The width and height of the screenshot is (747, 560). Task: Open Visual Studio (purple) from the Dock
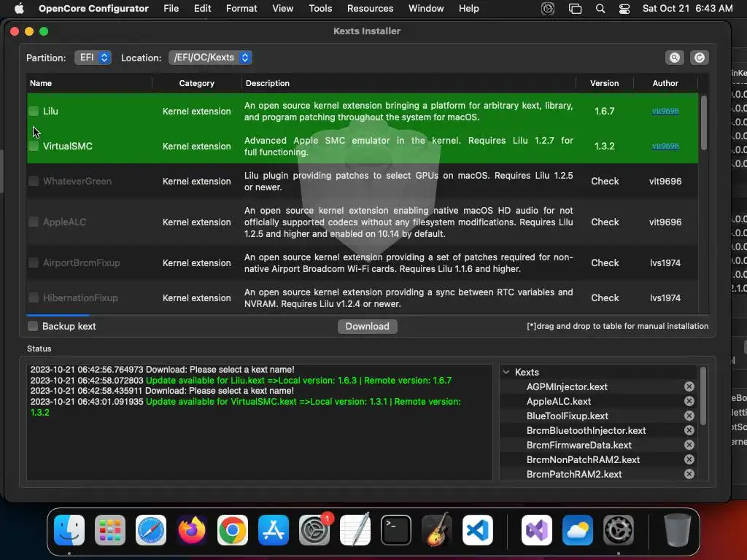[537, 530]
